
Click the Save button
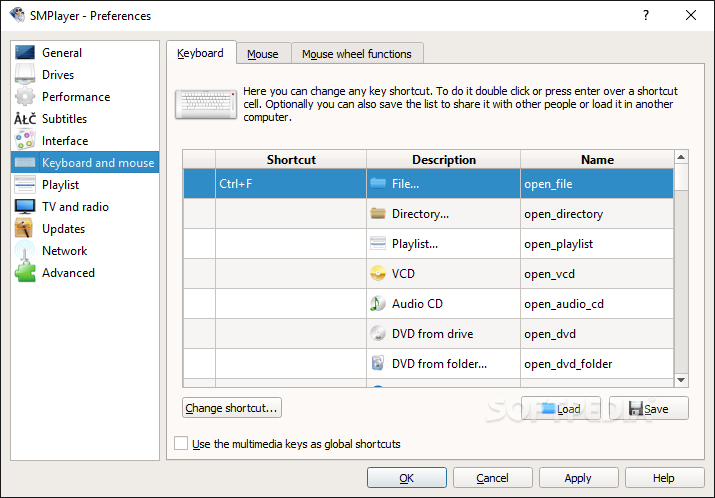coord(649,408)
